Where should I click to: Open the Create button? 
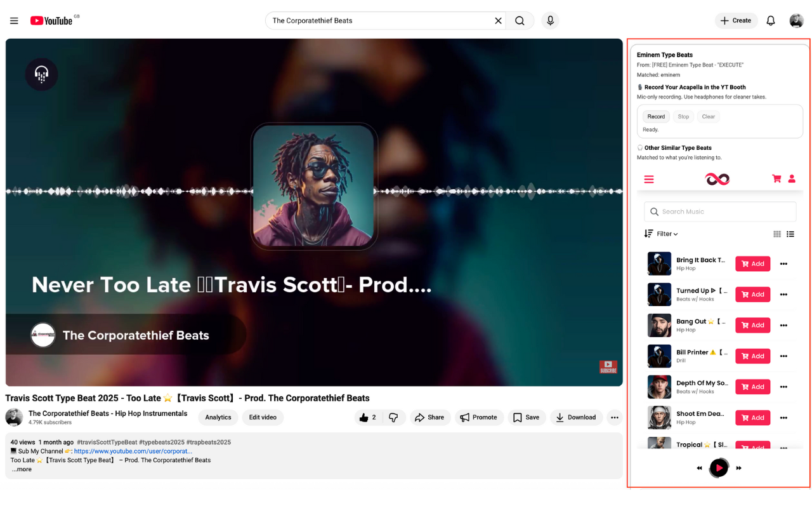pos(736,21)
